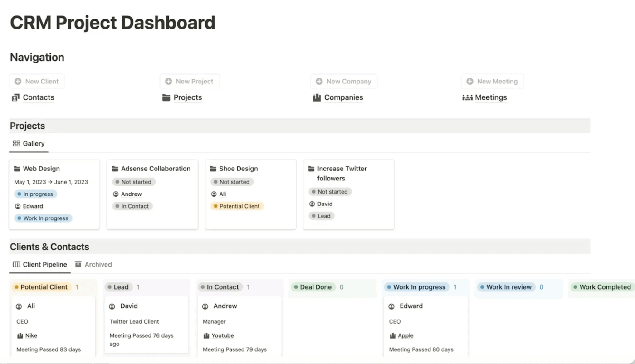
Task: Select the Lead tag on Increase Twitter followers
Action: point(321,216)
